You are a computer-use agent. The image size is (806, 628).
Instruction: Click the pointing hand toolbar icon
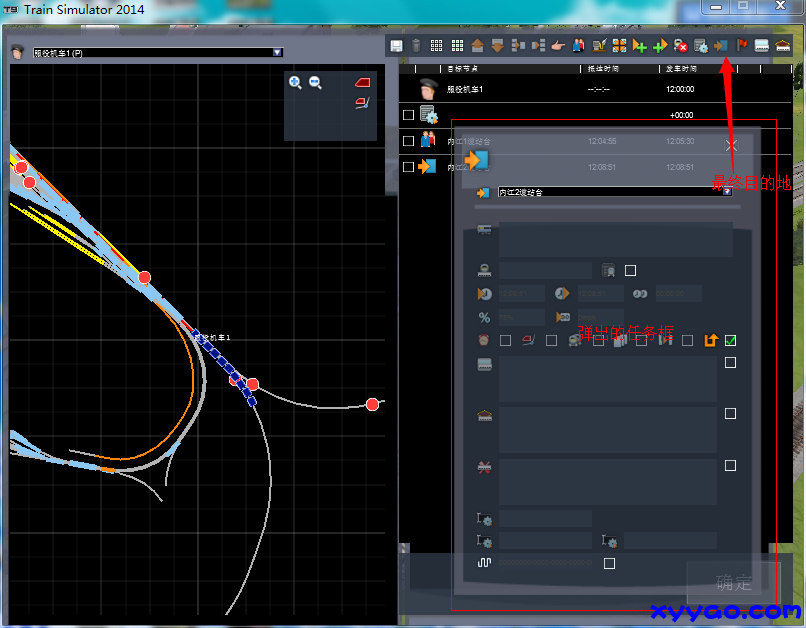pos(558,46)
